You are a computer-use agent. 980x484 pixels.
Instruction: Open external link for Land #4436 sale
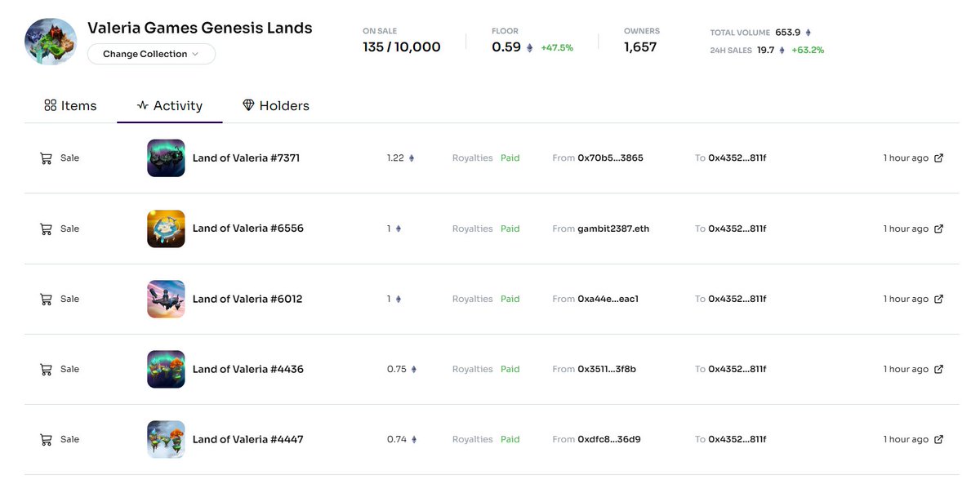tap(938, 369)
